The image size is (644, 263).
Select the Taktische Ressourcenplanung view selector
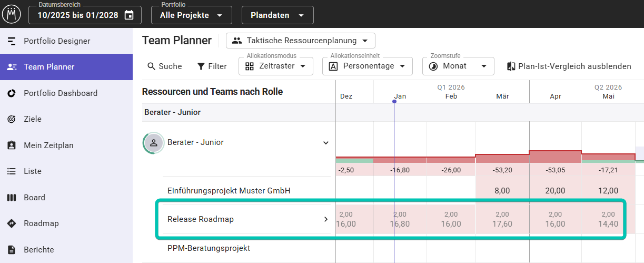[300, 41]
